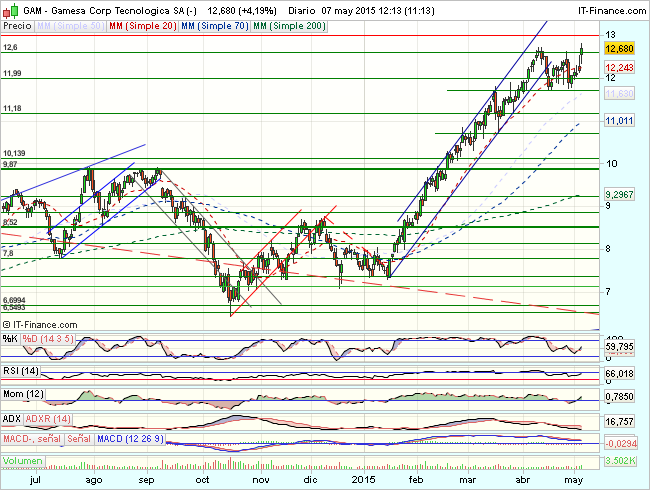This screenshot has width=650, height=490.
Task: Click the 2015 marker on the time axis
Action: coord(364,480)
